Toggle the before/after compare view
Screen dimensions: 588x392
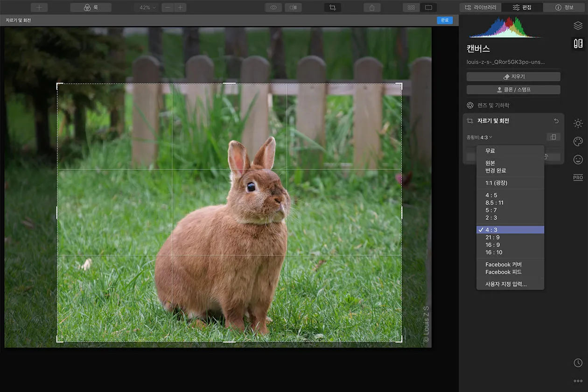[x=293, y=7]
